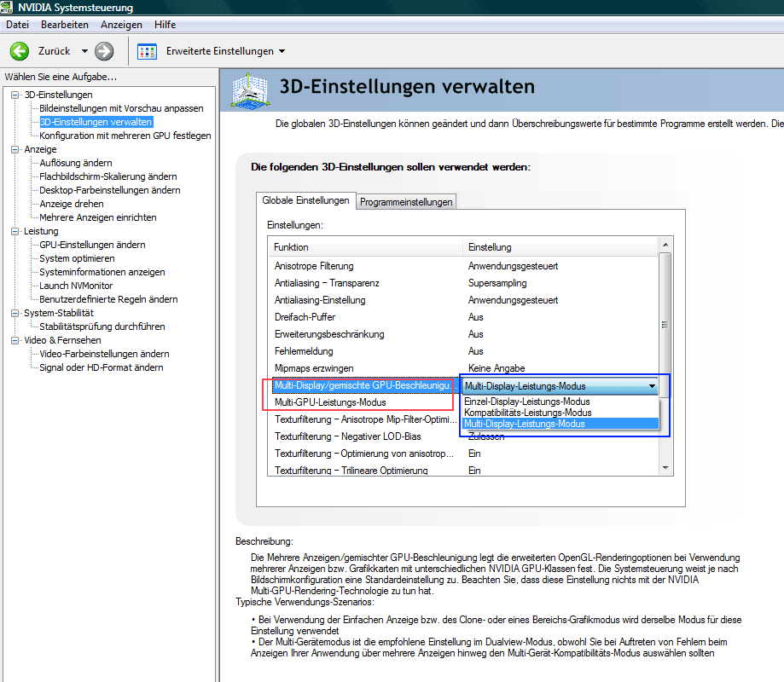The image size is (784, 682).
Task: Open Systeminformationen anzeigen
Action: click(102, 272)
